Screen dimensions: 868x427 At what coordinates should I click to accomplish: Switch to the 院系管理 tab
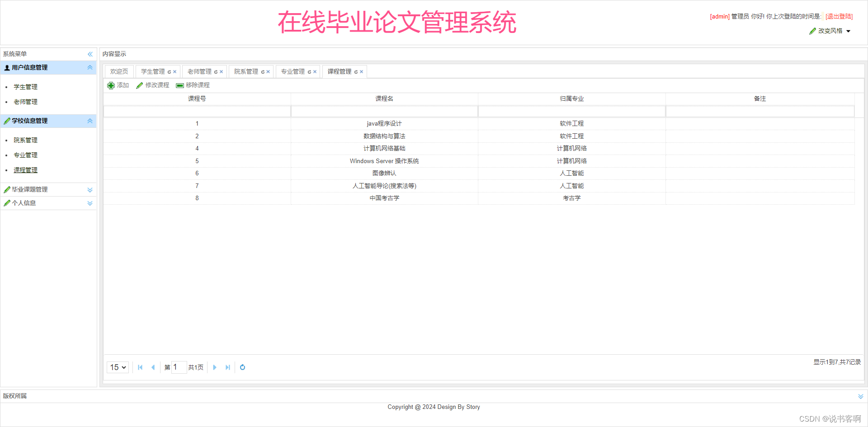point(246,72)
